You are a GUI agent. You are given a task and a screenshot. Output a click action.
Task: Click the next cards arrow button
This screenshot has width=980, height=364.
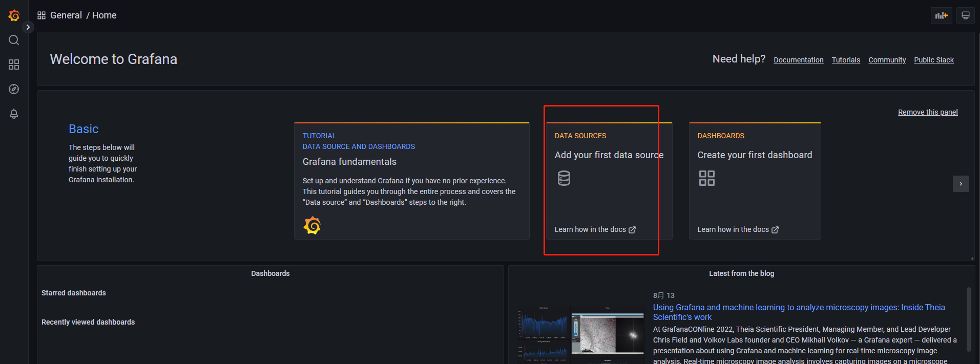point(961,184)
